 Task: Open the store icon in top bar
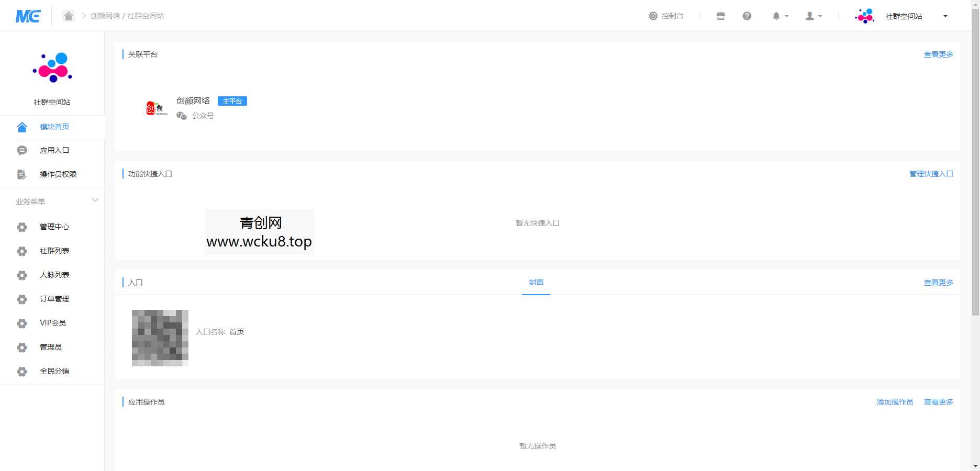720,16
